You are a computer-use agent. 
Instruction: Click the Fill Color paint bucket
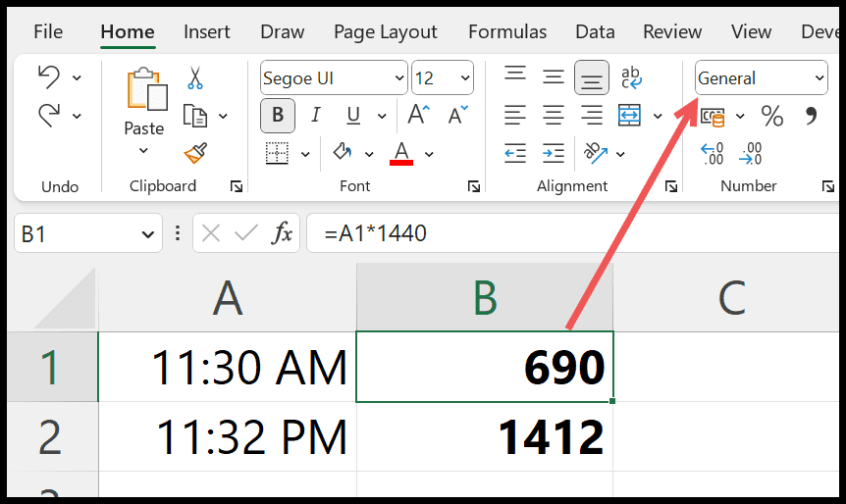[343, 153]
